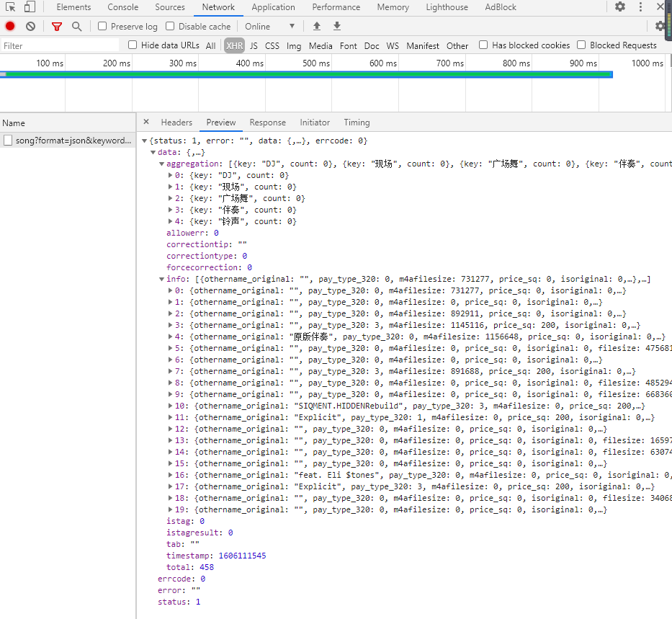Filter requests by JS
The width and height of the screenshot is (672, 619).
[x=254, y=46]
